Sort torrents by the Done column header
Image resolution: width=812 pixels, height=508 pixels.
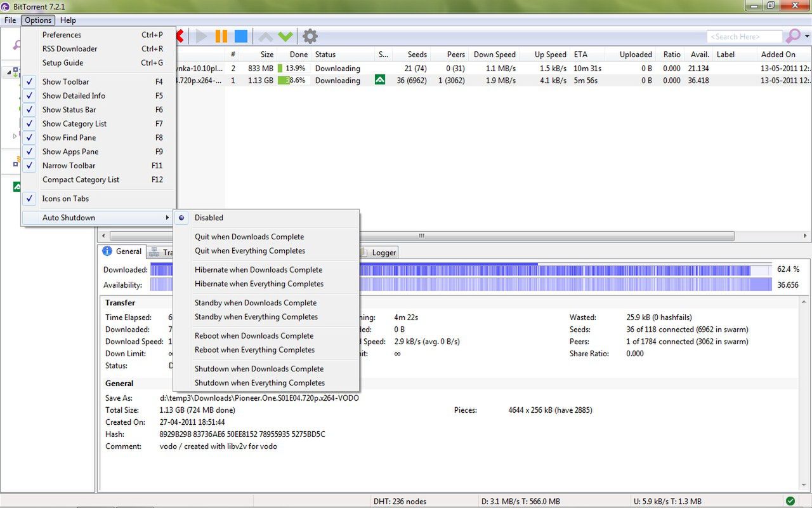294,54
